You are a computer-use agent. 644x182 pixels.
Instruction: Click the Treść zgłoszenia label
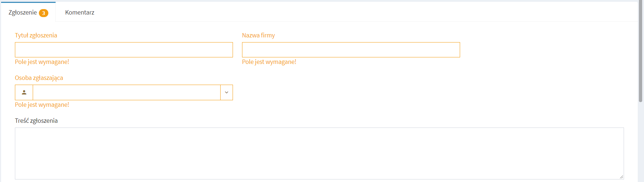36,121
